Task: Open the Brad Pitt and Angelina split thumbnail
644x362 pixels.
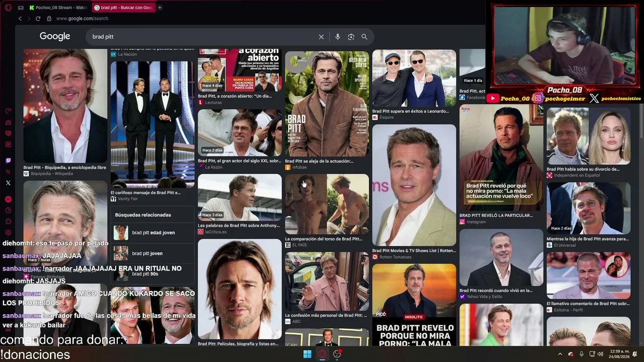Action: 589,136
